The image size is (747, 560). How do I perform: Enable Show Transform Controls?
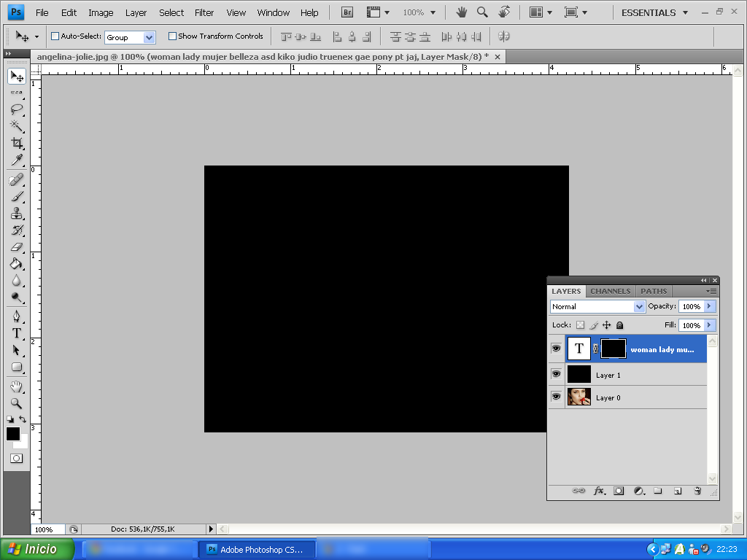[x=172, y=36]
